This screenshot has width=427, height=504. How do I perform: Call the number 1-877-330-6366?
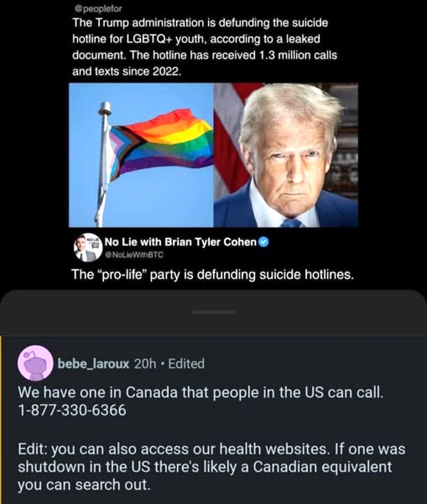pos(72,410)
